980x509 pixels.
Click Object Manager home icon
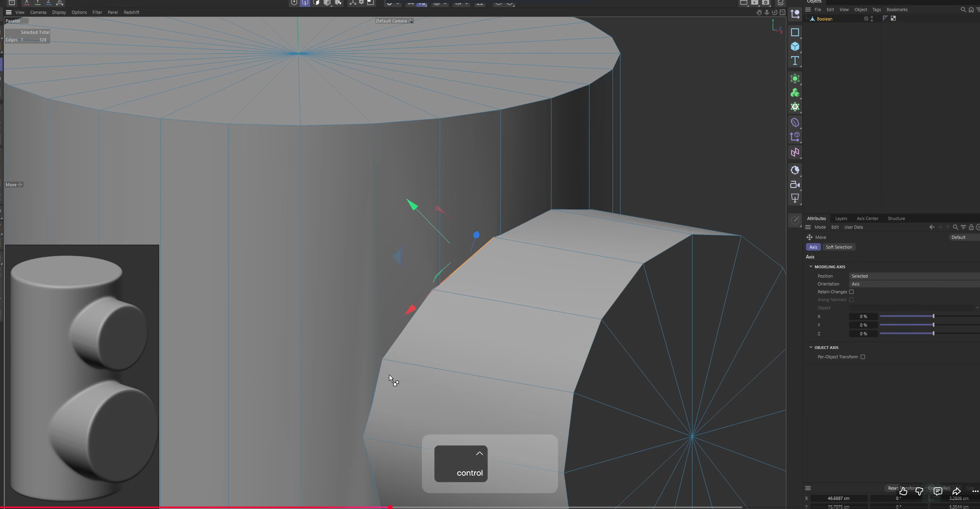coord(971,9)
